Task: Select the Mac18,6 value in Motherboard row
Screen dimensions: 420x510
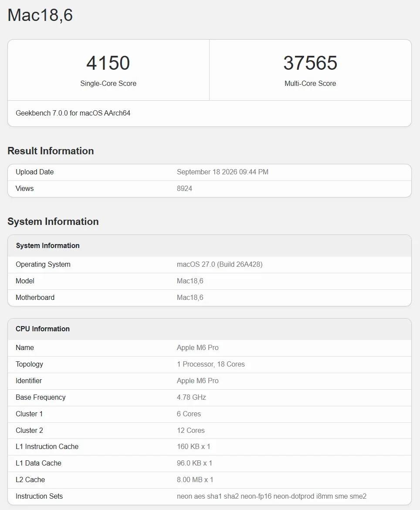Action: click(x=190, y=298)
